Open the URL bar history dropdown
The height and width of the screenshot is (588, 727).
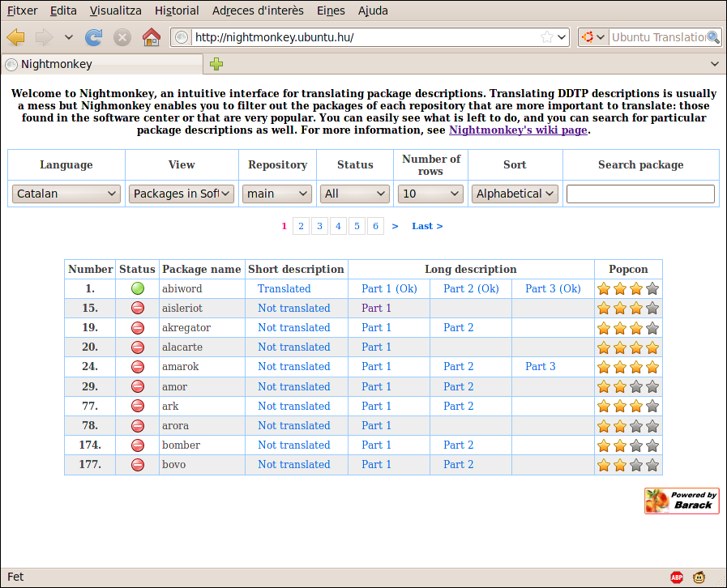coord(562,37)
